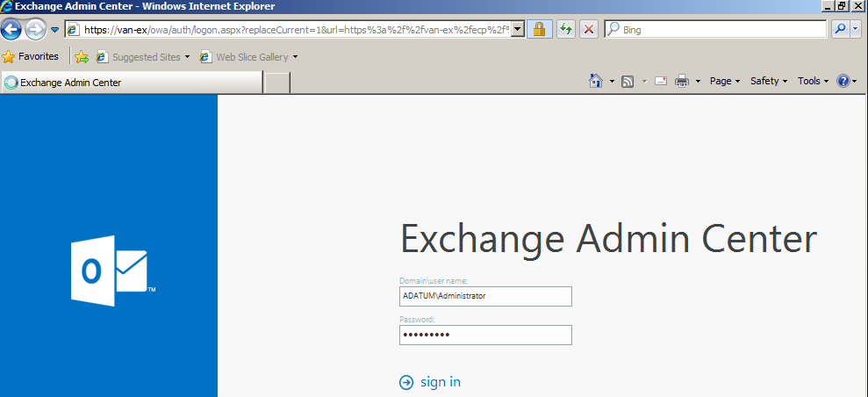The height and width of the screenshot is (397, 868).
Task: Stop loading with the red X icon
Action: click(589, 30)
